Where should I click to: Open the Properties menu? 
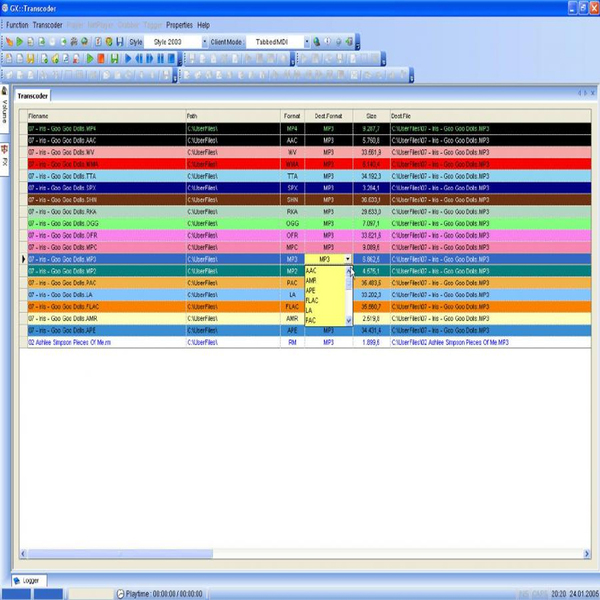pos(179,25)
